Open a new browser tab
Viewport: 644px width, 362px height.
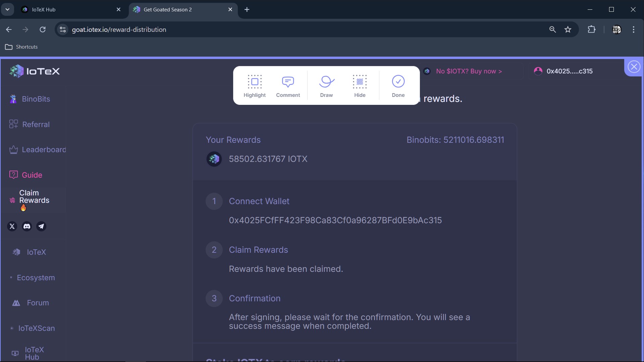click(247, 9)
